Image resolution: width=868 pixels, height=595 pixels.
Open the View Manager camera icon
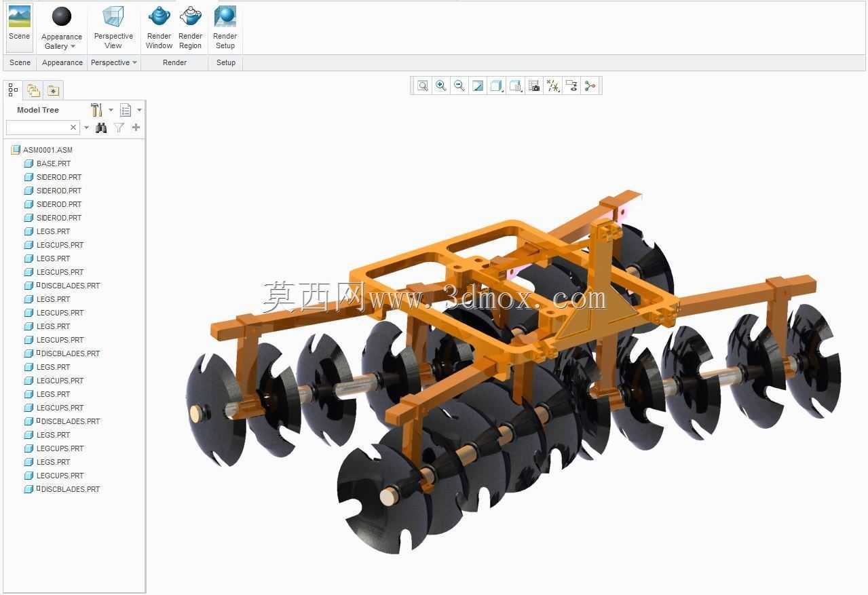click(534, 85)
